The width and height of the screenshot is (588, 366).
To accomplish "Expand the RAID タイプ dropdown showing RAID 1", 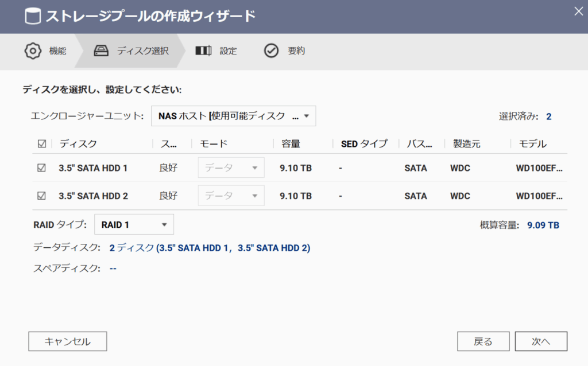I will click(134, 225).
